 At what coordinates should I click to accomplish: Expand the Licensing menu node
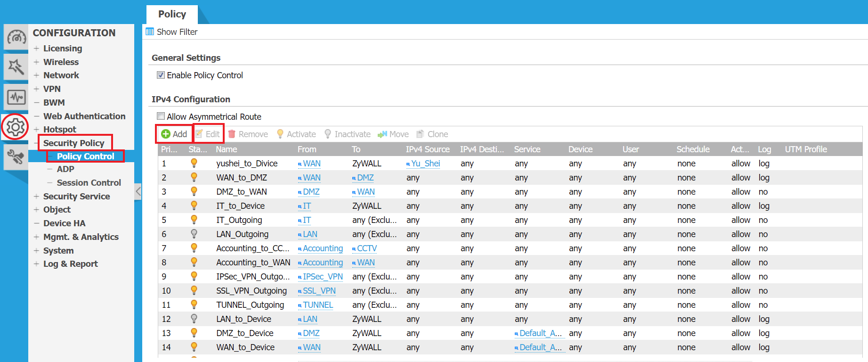coord(36,49)
